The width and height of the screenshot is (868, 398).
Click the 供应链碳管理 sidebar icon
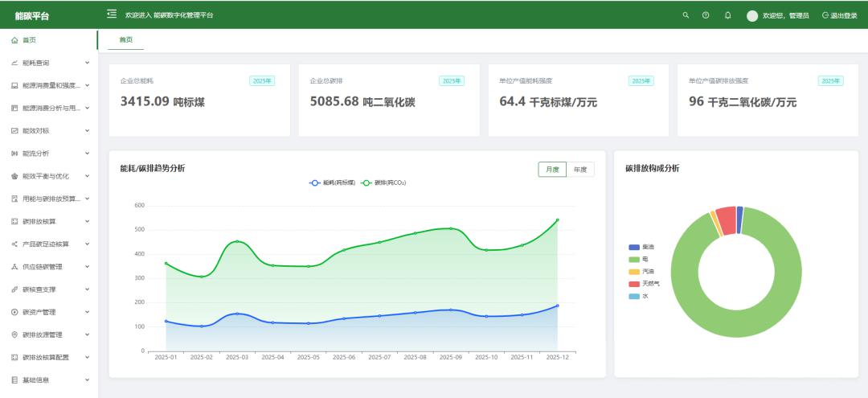pyautogui.click(x=14, y=267)
